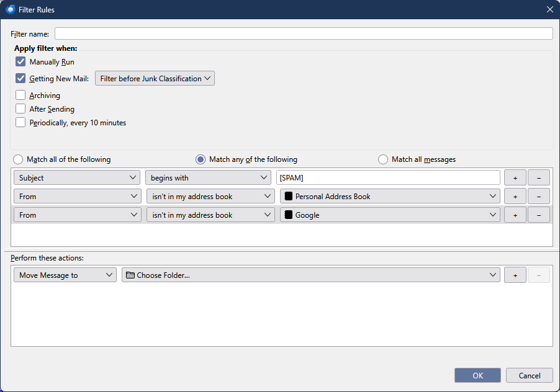This screenshot has width=560, height=392.
Task: Expand the Choose Folder dropdown
Action: pyautogui.click(x=310, y=275)
